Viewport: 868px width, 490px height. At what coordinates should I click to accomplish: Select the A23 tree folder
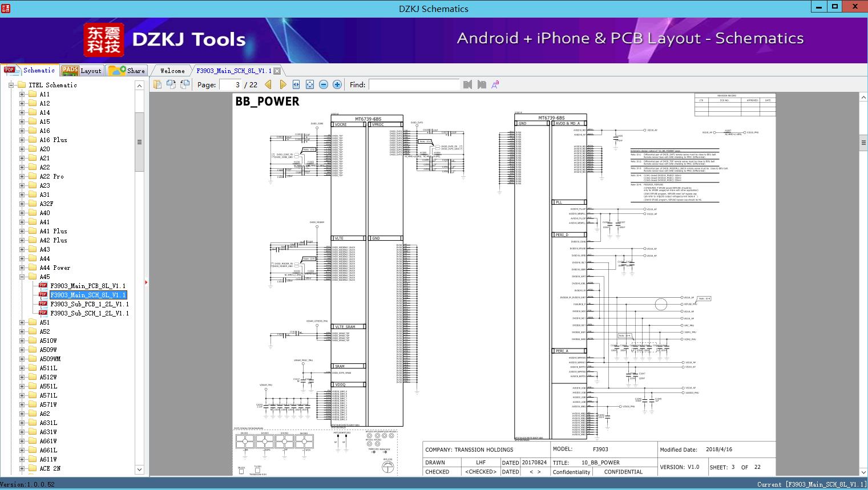coord(45,185)
